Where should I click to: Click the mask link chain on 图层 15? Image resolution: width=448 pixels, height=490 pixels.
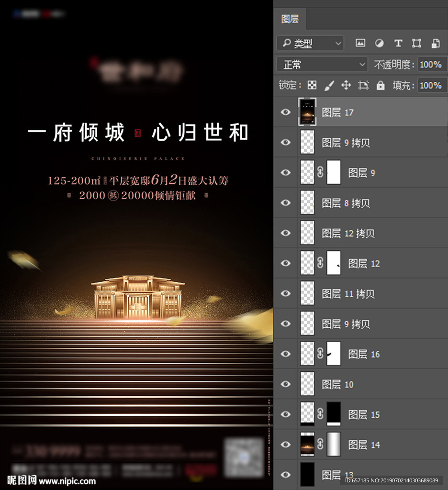320,414
